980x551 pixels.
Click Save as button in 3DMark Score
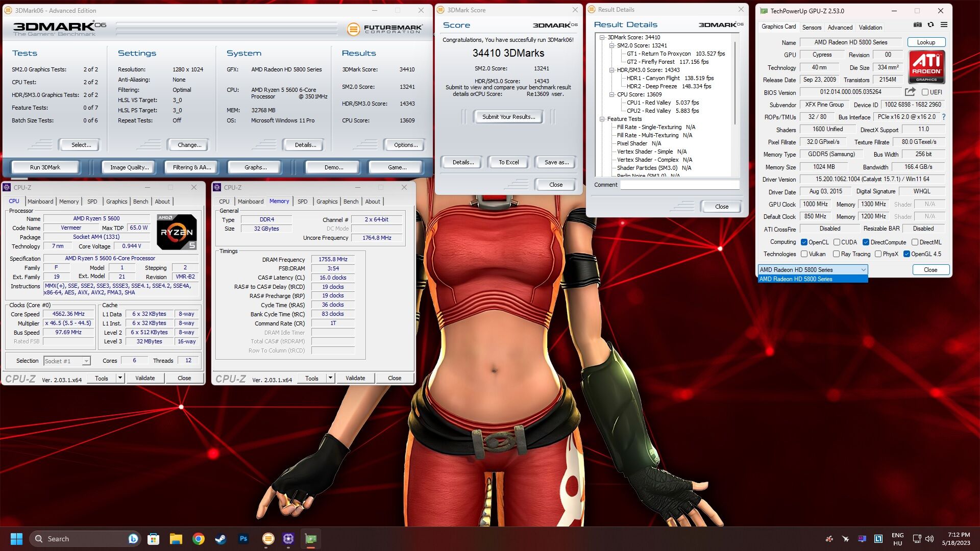pyautogui.click(x=556, y=162)
